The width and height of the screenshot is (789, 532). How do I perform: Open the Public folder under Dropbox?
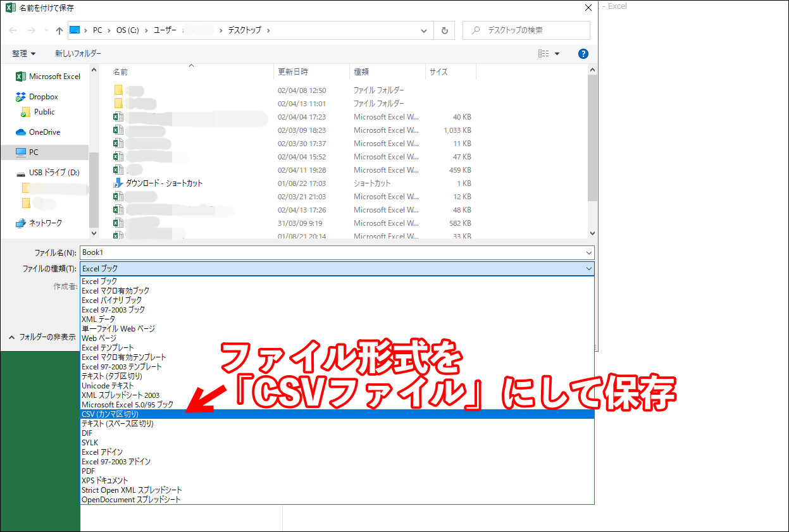(38, 112)
